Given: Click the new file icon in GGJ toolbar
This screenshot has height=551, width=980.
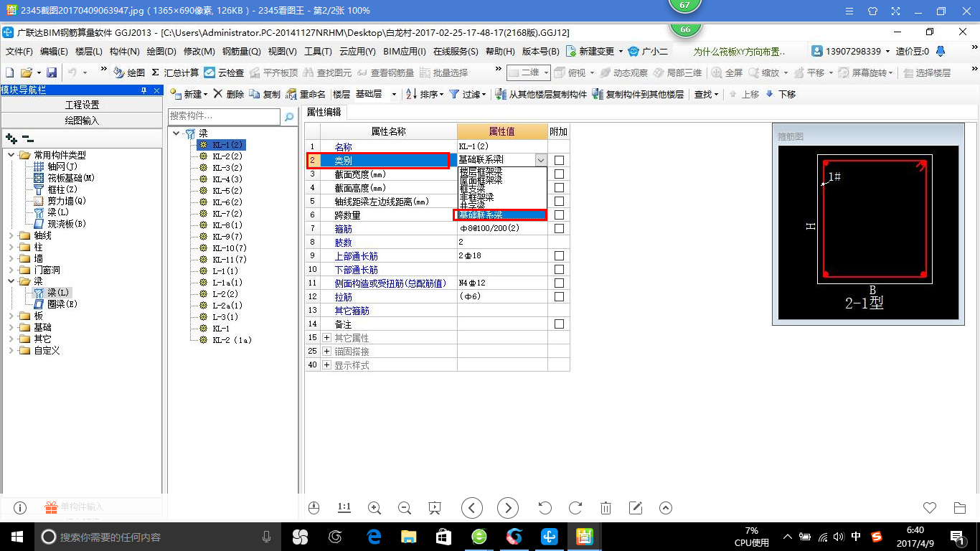Looking at the screenshot, I should [x=10, y=72].
